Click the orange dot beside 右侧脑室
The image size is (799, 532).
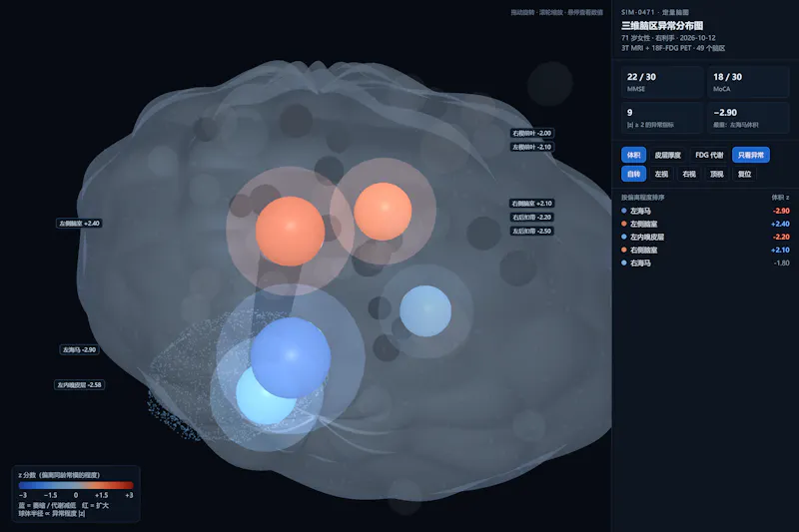[x=624, y=250]
